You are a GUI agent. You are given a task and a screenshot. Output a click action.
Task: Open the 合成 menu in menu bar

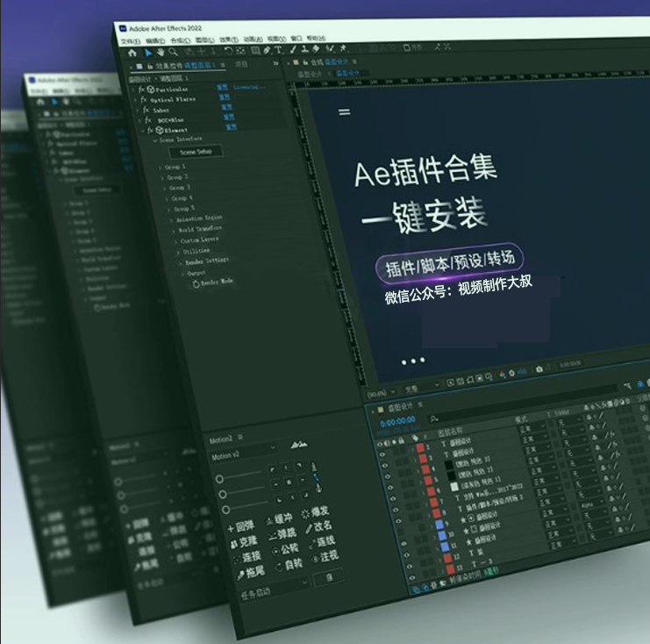180,40
